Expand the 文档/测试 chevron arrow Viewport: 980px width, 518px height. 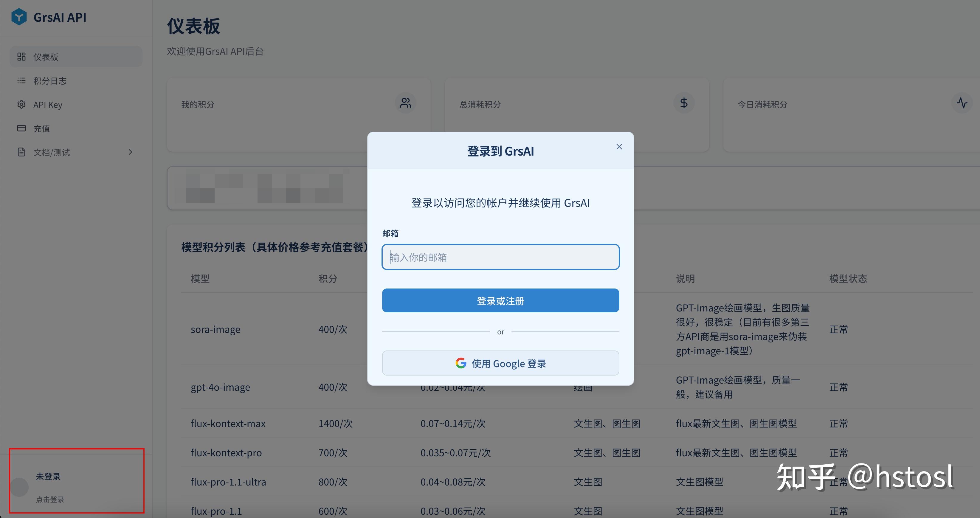131,152
